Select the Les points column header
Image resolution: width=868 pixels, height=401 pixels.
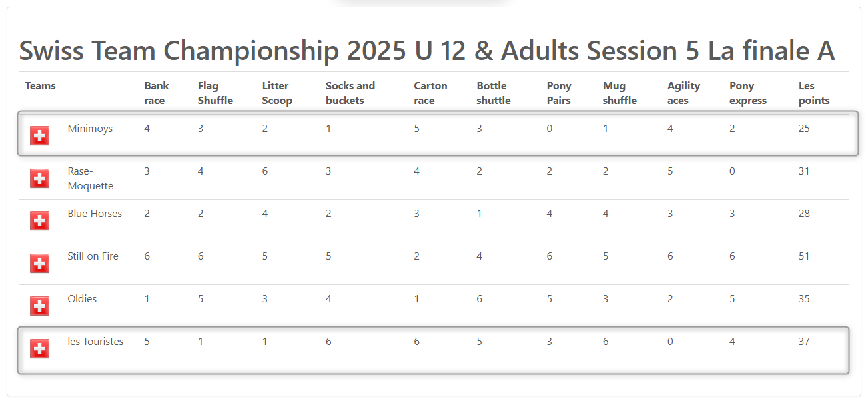814,93
